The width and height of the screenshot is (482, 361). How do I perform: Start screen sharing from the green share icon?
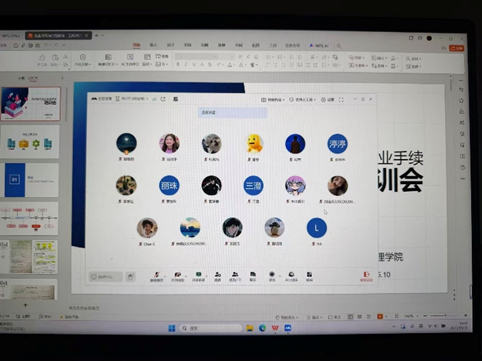pyautogui.click(x=198, y=277)
